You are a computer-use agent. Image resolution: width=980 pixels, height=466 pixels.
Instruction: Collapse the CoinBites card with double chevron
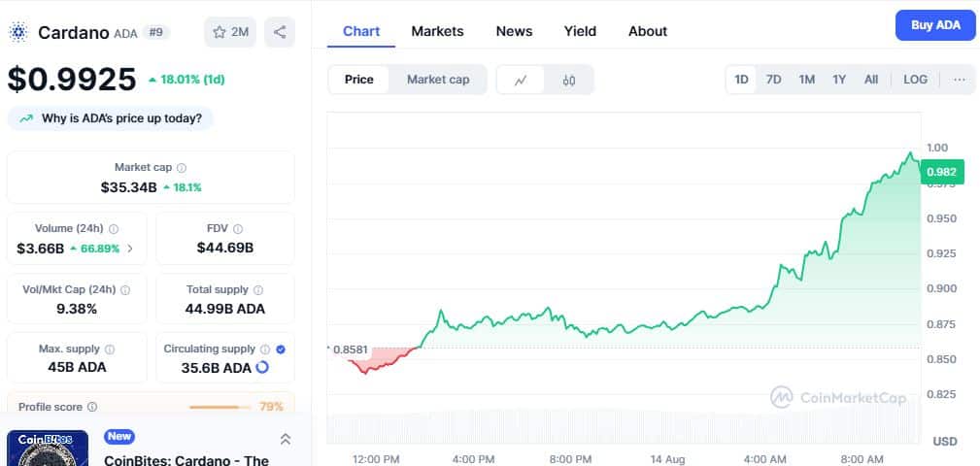pos(285,439)
